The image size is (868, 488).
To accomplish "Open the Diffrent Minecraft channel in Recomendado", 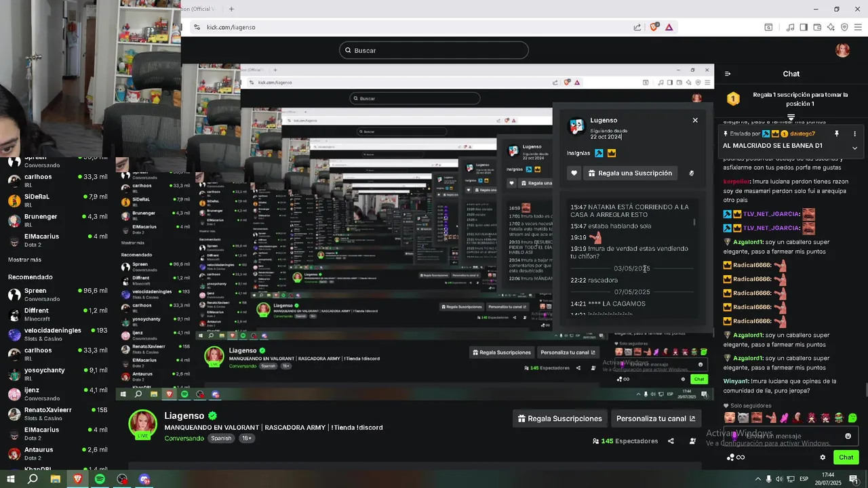I will coord(58,314).
